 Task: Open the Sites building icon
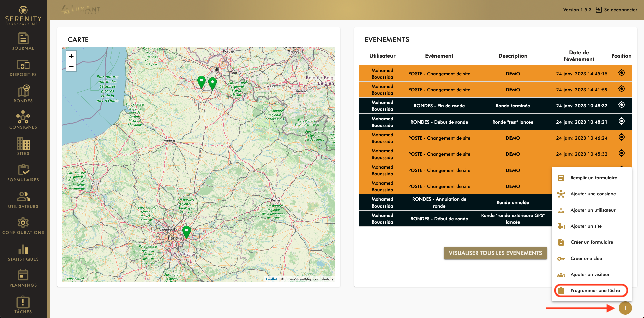(x=23, y=147)
